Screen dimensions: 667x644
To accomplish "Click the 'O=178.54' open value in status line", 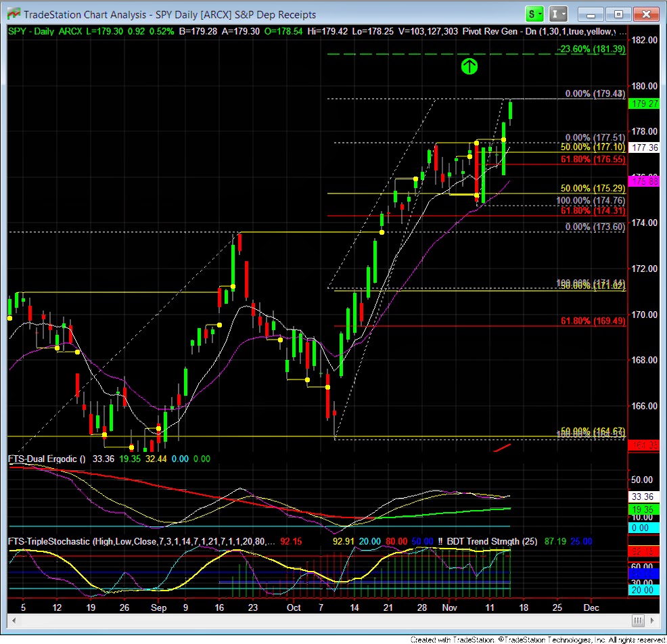I will [283, 32].
